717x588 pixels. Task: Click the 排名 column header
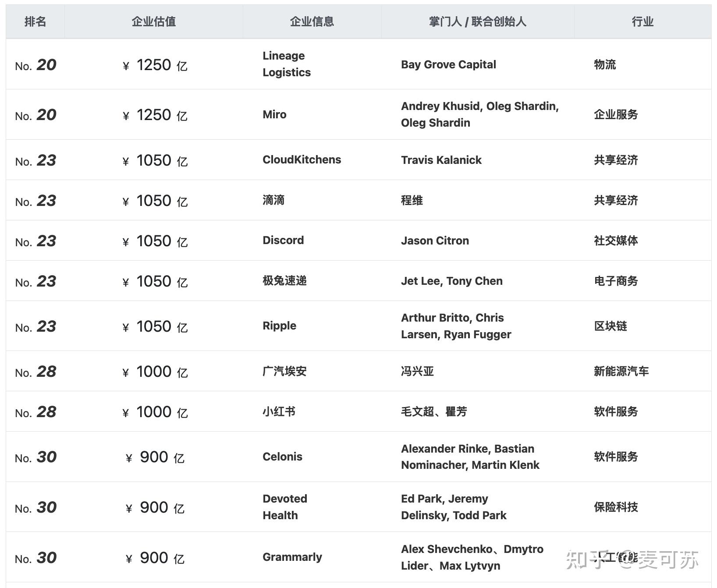[x=35, y=21]
